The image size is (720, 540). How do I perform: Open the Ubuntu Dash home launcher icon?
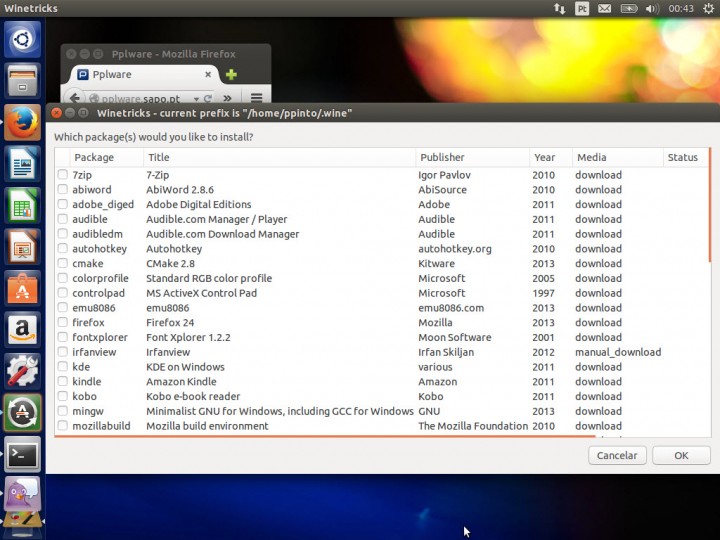point(22,39)
